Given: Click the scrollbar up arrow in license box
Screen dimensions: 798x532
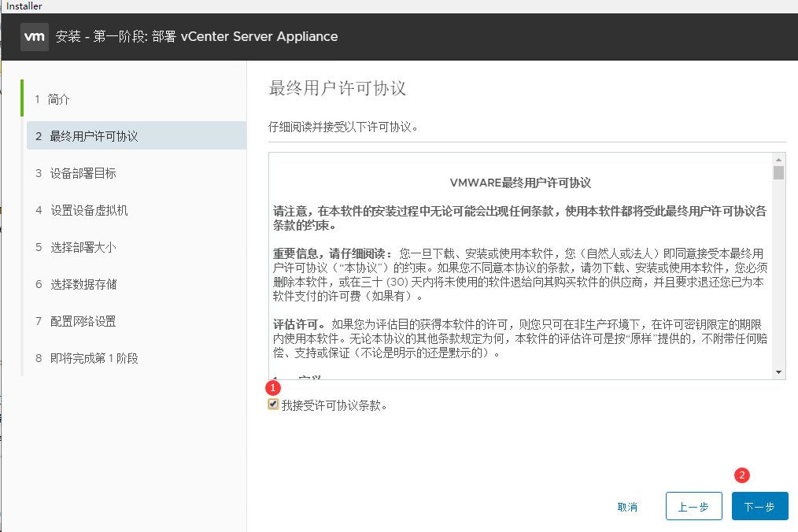Looking at the screenshot, I should click(778, 158).
